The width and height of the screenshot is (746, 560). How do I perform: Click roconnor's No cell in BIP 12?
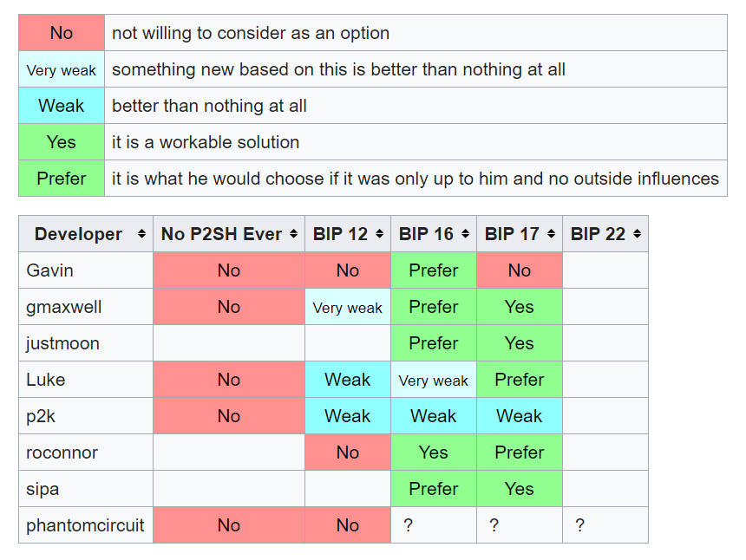[348, 453]
